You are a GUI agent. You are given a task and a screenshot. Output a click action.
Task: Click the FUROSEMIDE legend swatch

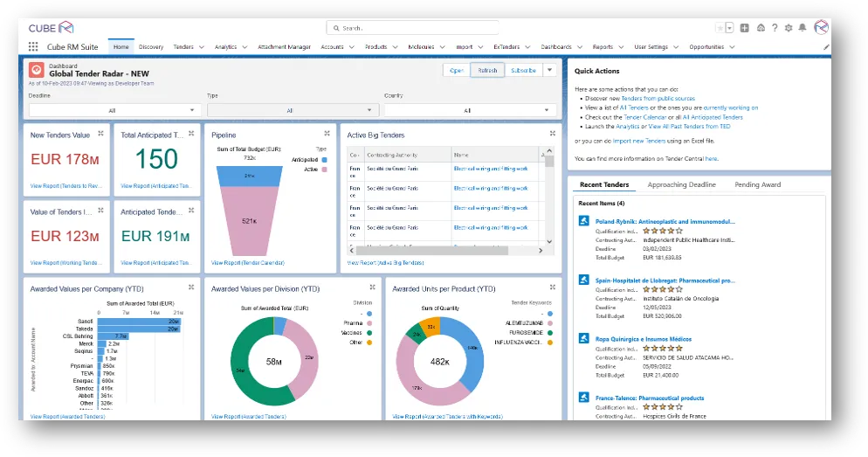[549, 333]
